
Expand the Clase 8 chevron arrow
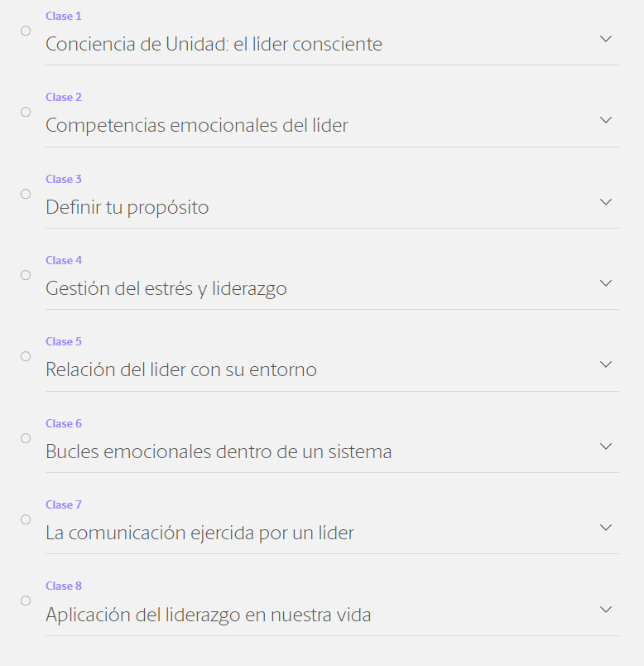point(606,610)
